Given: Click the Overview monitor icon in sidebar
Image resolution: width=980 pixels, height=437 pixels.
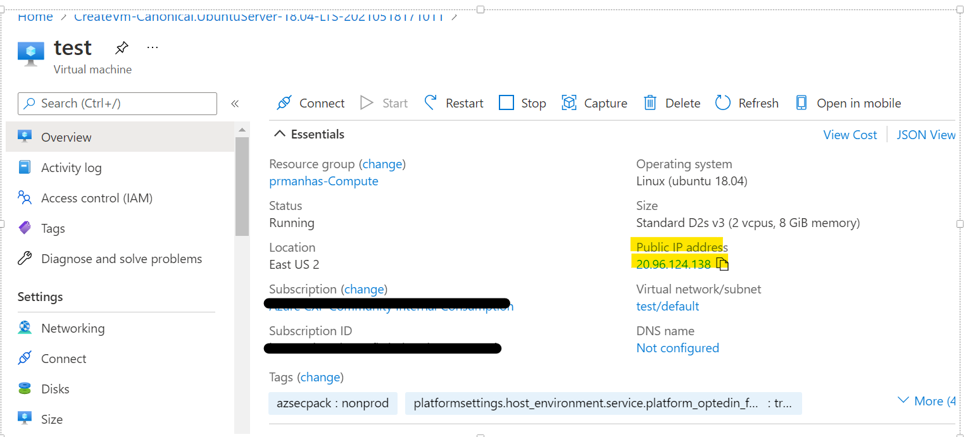Looking at the screenshot, I should (x=25, y=137).
